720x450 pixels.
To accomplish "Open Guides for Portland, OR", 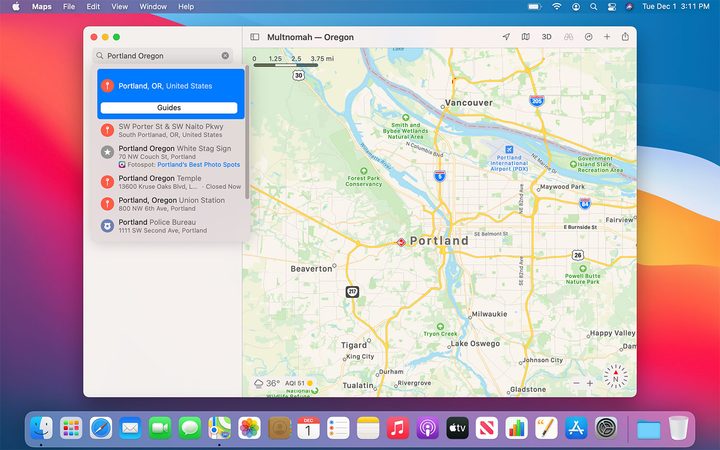I will click(169, 107).
